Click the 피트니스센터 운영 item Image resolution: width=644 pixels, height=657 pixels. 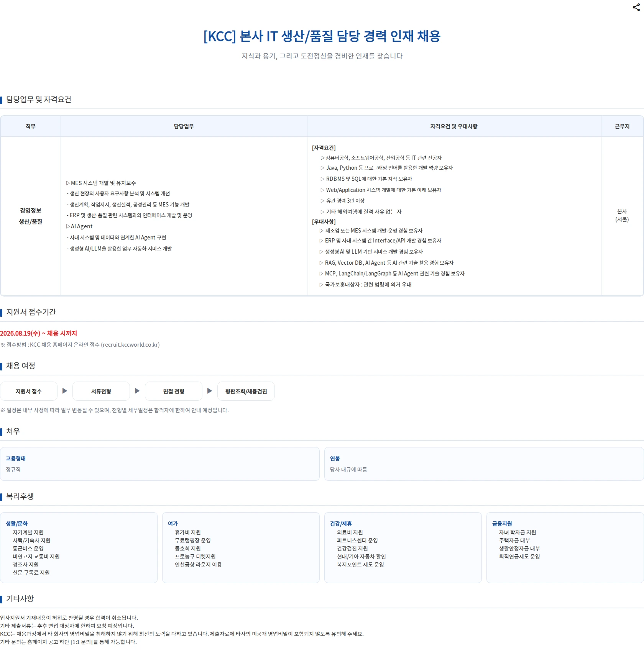pos(357,541)
